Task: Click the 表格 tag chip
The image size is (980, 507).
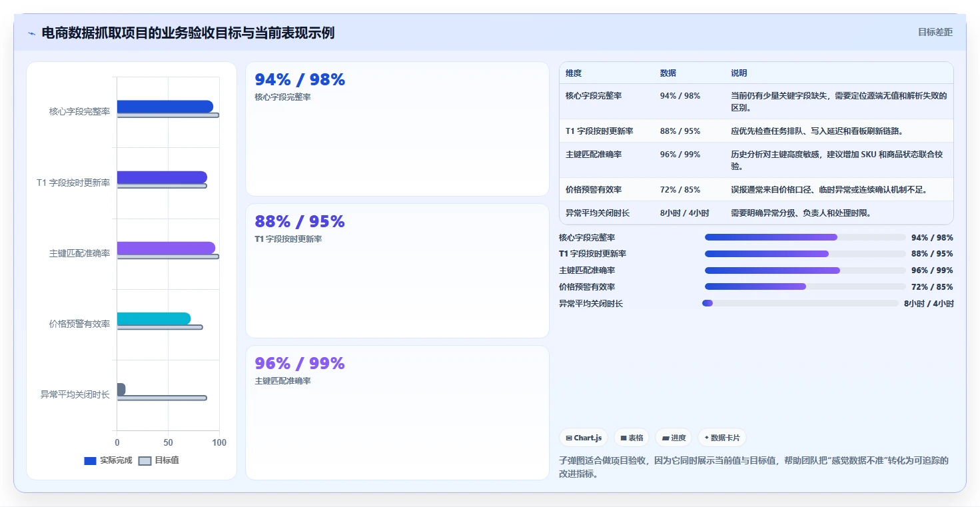Action: (632, 438)
